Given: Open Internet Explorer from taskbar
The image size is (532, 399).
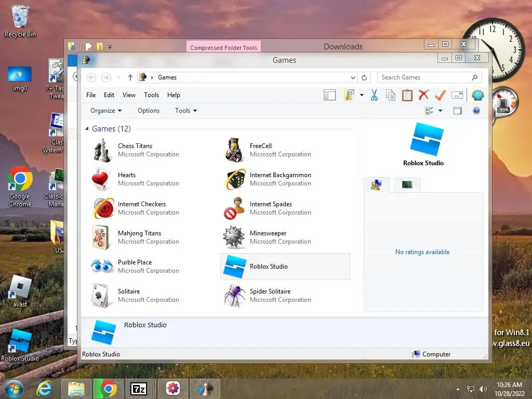Looking at the screenshot, I should tap(45, 389).
